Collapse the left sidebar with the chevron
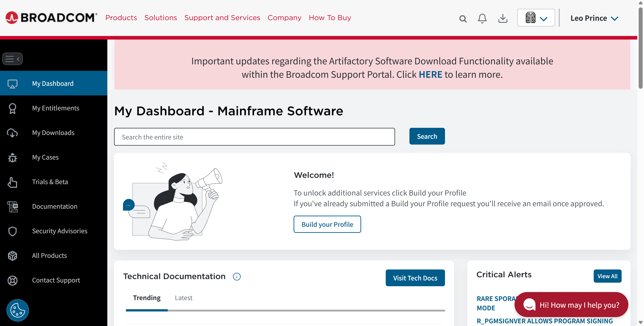The width and height of the screenshot is (644, 326). [18, 59]
